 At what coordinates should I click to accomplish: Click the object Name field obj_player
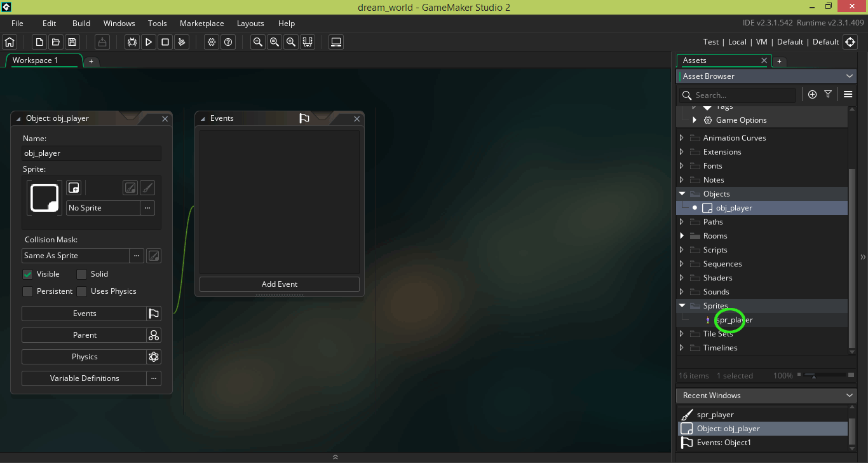coord(92,153)
